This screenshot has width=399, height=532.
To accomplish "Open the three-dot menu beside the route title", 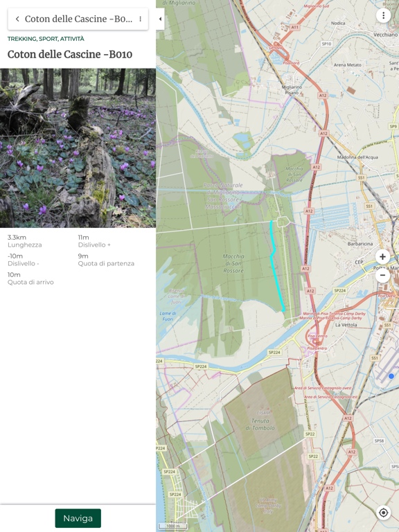I will click(x=140, y=19).
